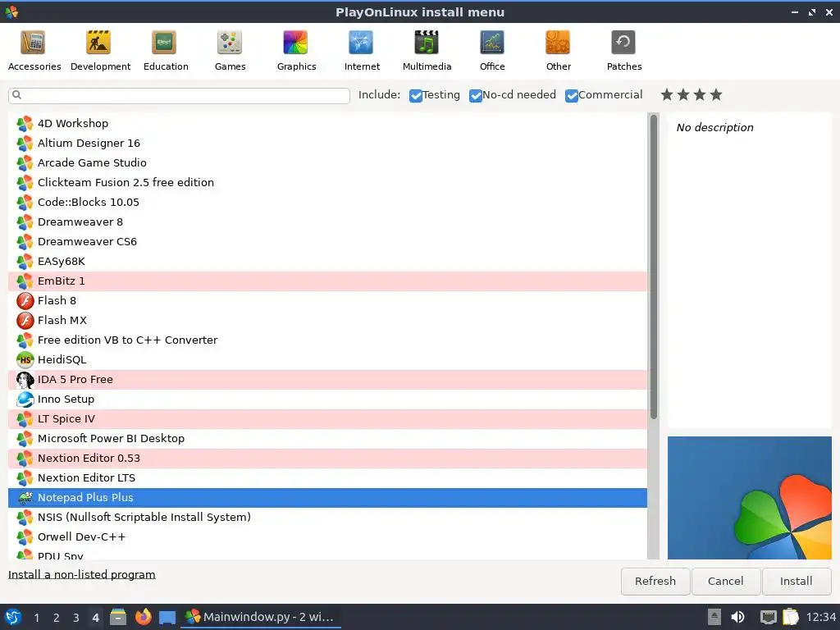Screen dimensions: 840x630
Task: Open the Other category
Action: (558, 52)
